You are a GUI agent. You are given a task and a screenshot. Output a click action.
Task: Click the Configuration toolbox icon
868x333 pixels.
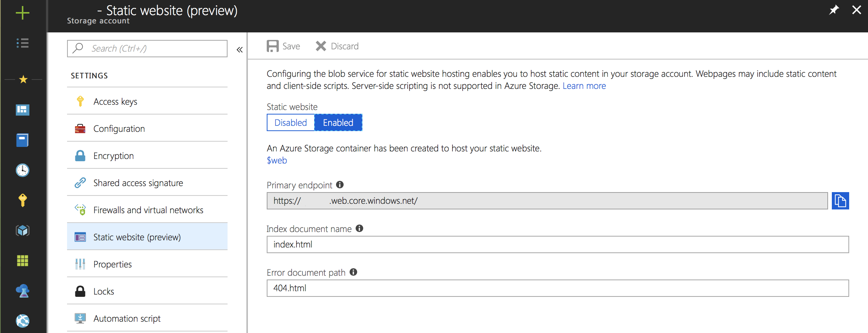point(80,128)
